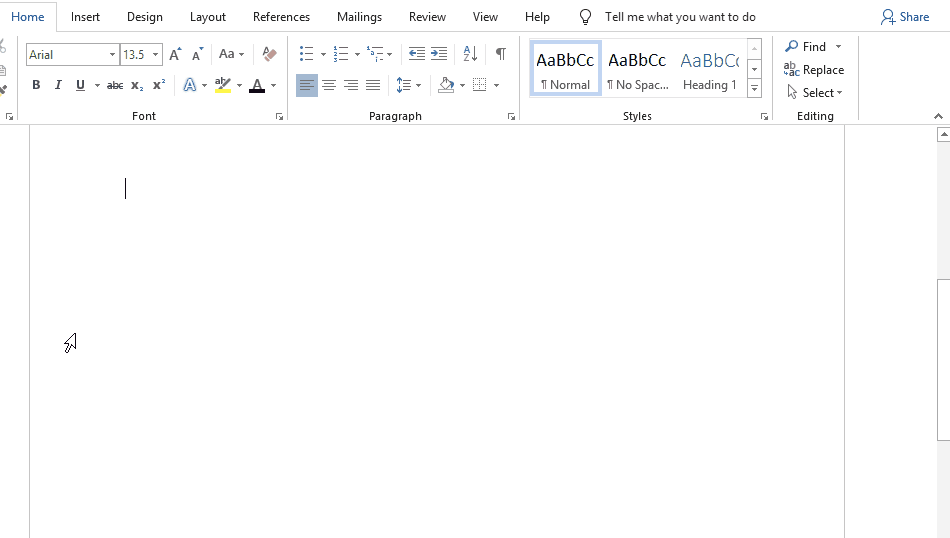Toggle Italic formatting
950x538 pixels.
(58, 85)
